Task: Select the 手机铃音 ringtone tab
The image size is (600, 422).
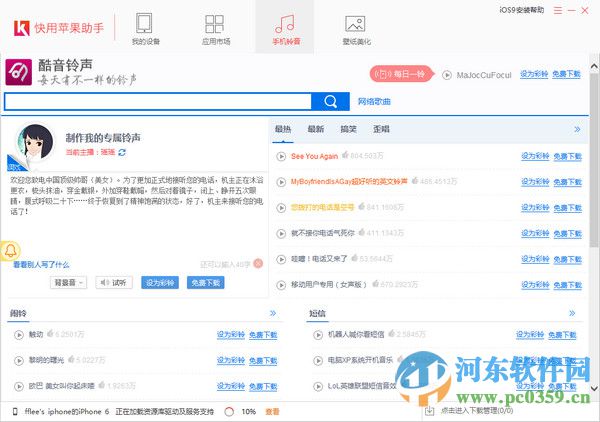Action: click(285, 29)
